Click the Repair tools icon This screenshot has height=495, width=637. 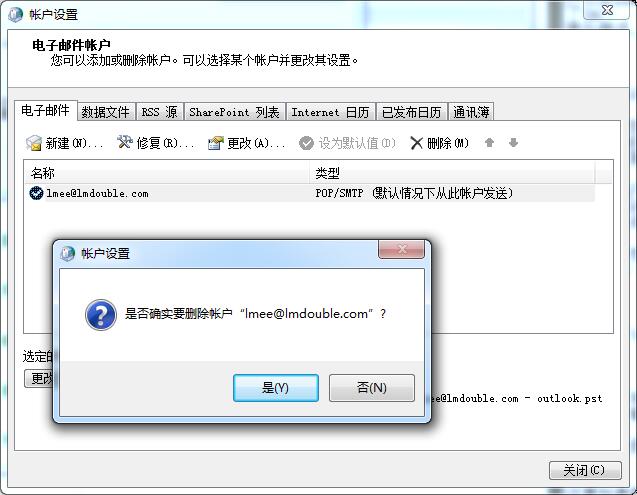tap(125, 142)
